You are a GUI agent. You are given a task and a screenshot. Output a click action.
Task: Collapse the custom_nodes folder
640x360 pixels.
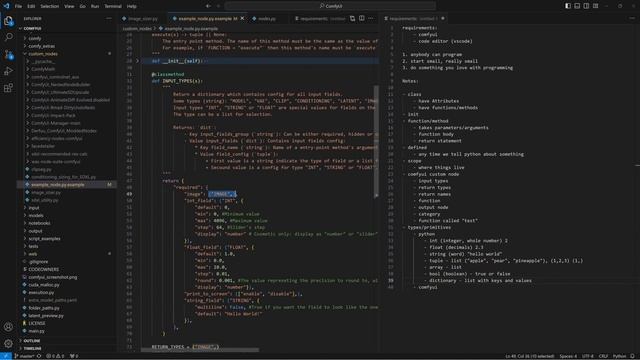pos(43,54)
